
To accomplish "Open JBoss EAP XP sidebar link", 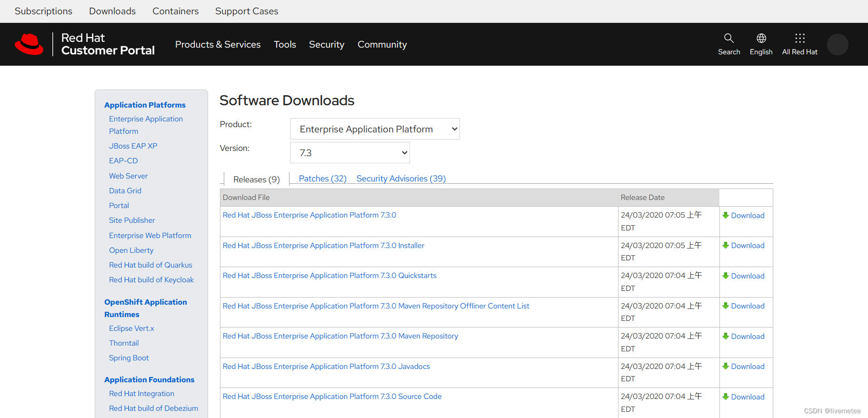I will click(133, 146).
